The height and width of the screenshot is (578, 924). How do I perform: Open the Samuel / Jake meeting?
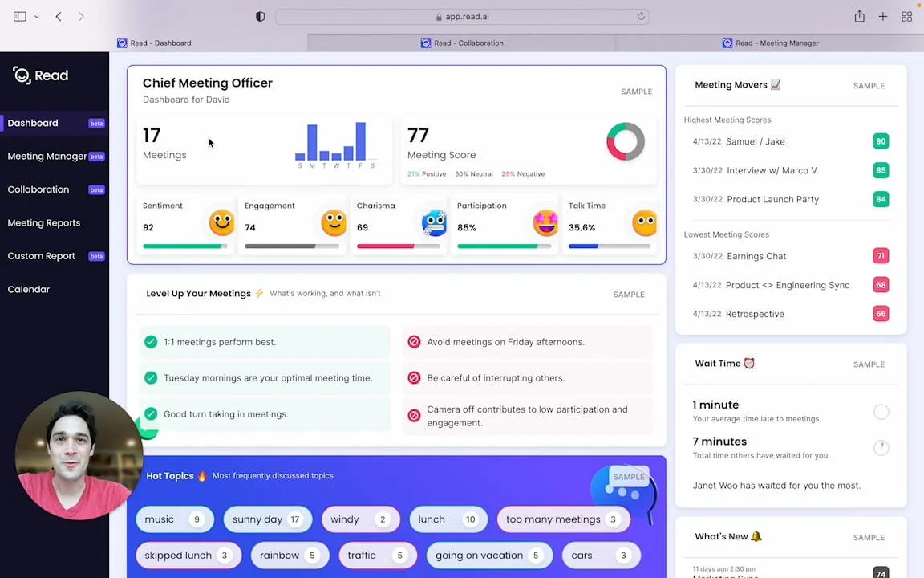coord(755,141)
